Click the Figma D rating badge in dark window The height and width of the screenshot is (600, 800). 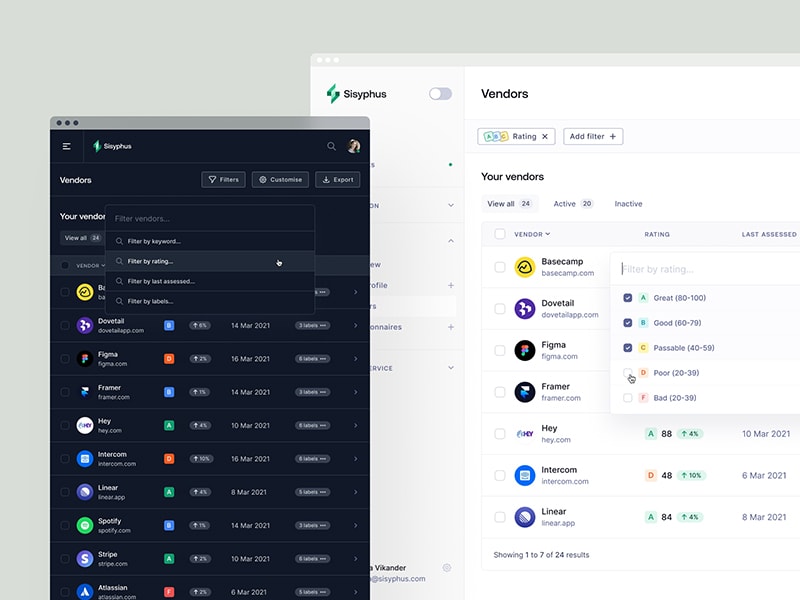pos(169,359)
